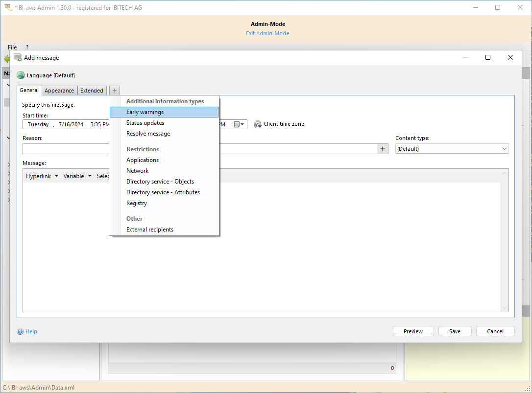Screen dimensions: 532x393
Task: Click the Client time zone icon
Action: (x=258, y=124)
